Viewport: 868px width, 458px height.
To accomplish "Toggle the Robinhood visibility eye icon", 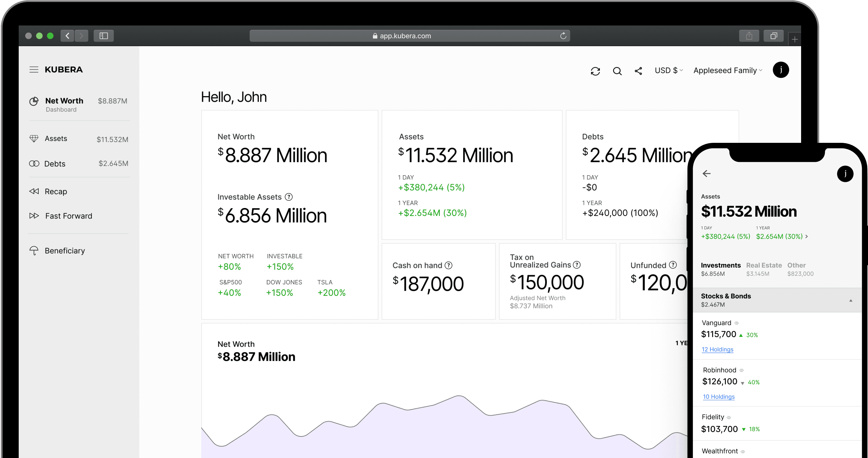I will [x=742, y=370].
